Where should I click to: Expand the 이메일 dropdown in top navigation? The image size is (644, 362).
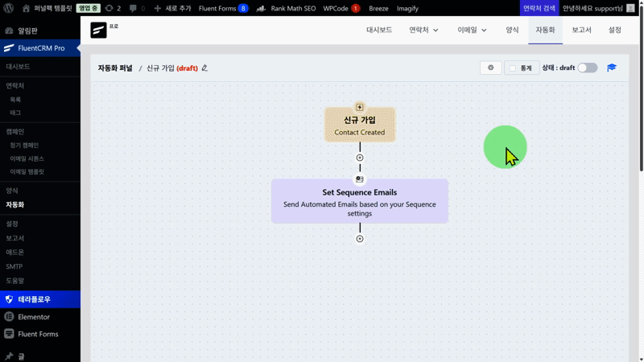(x=472, y=30)
